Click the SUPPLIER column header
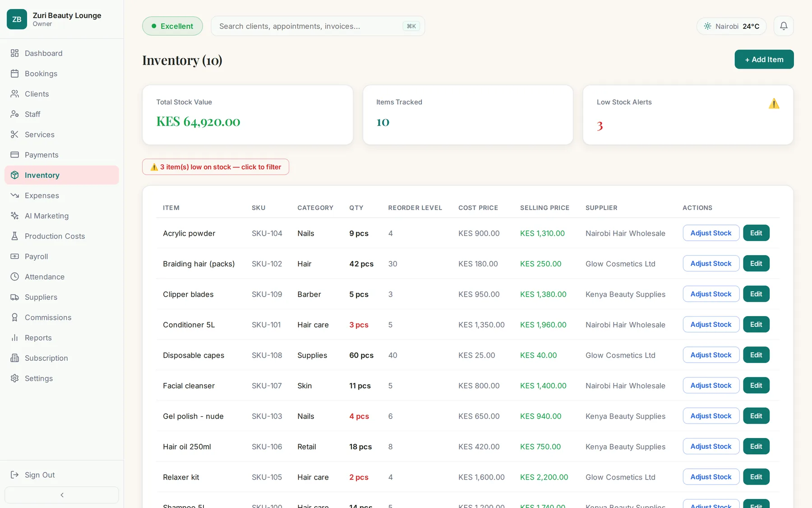The width and height of the screenshot is (812, 508). pos(601,208)
